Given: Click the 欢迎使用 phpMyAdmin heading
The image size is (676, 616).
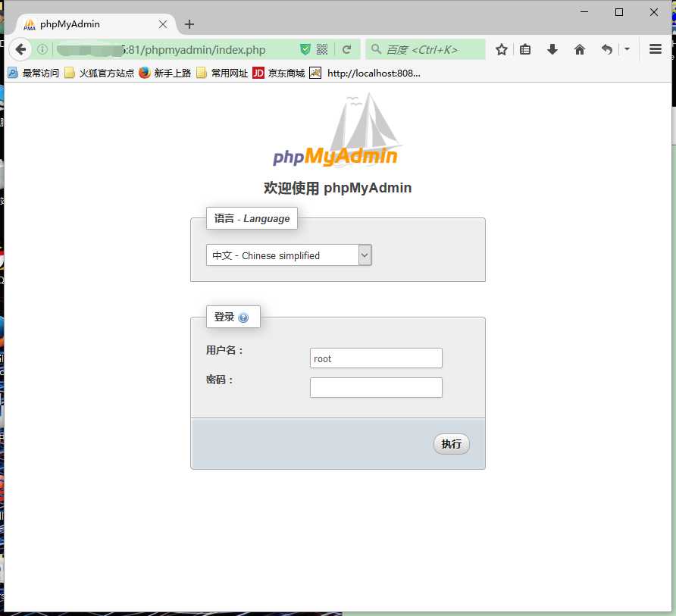Looking at the screenshot, I should pyautogui.click(x=337, y=188).
